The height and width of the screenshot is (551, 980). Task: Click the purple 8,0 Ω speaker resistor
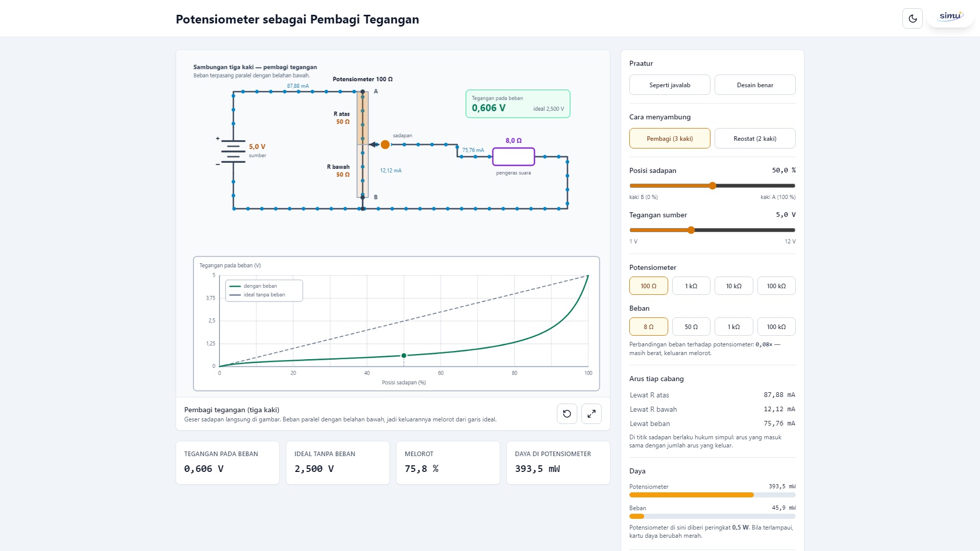coord(513,157)
